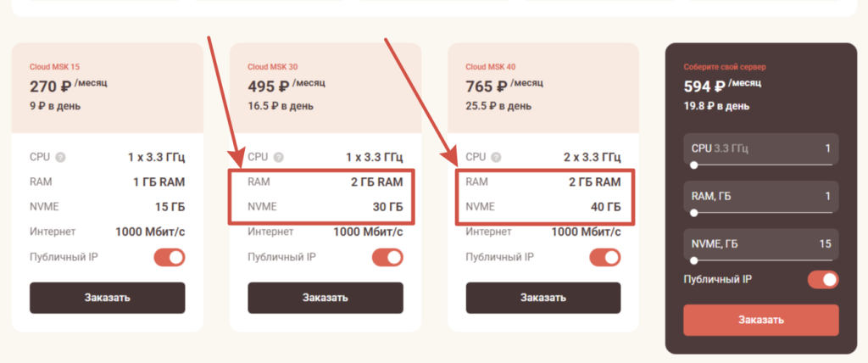868x363 pixels.
Task: Open the CPU info tooltip in Cloud MSK 40
Action: (x=498, y=158)
